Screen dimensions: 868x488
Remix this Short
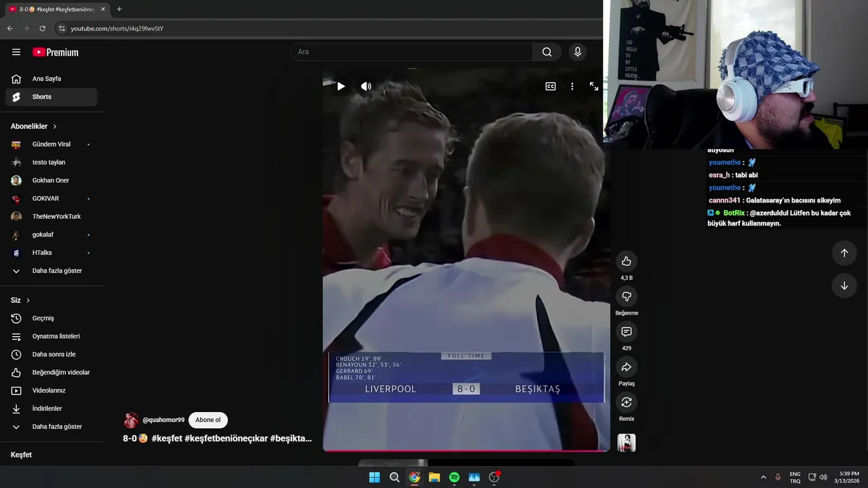click(x=627, y=403)
